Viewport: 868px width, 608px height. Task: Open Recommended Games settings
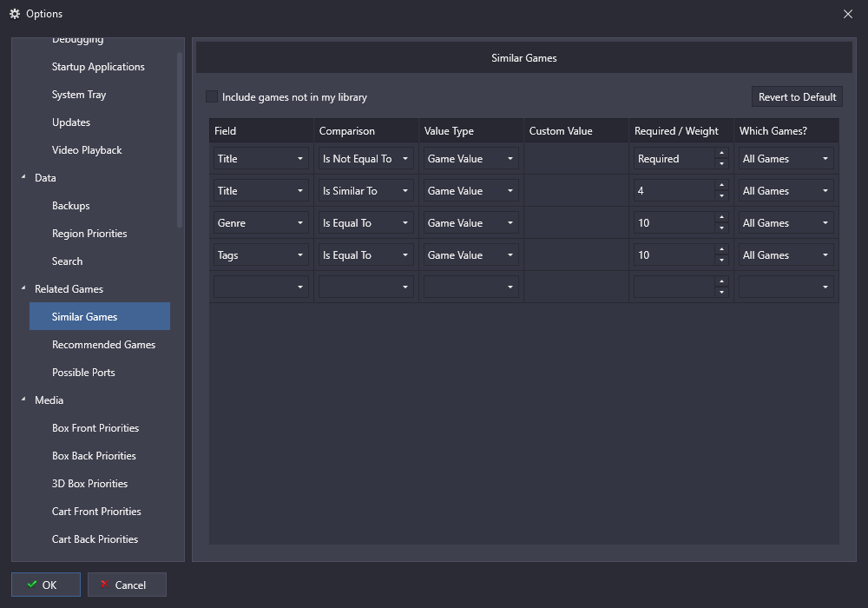click(x=103, y=345)
